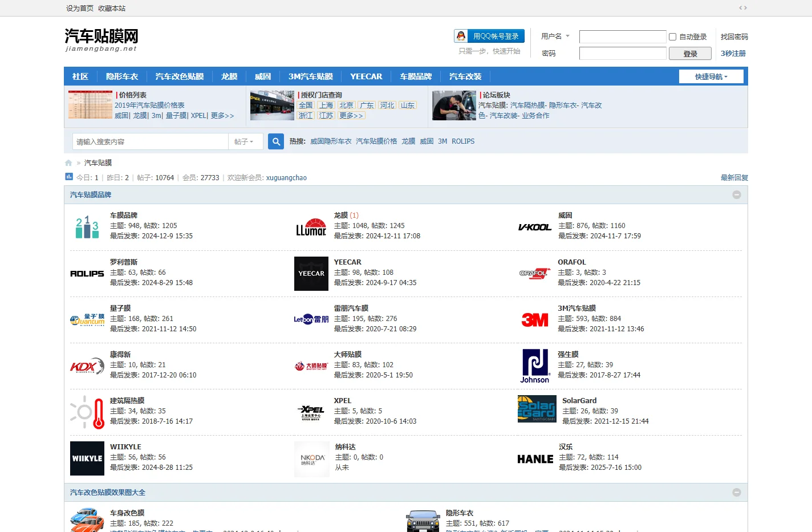Open the 隐形车衣 nav tab
Screen dimensions: 812x532
(x=122, y=76)
